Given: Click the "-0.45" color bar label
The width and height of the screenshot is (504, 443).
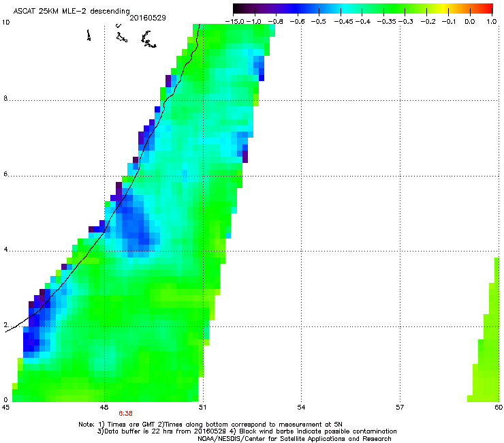Looking at the screenshot, I should click(343, 22).
